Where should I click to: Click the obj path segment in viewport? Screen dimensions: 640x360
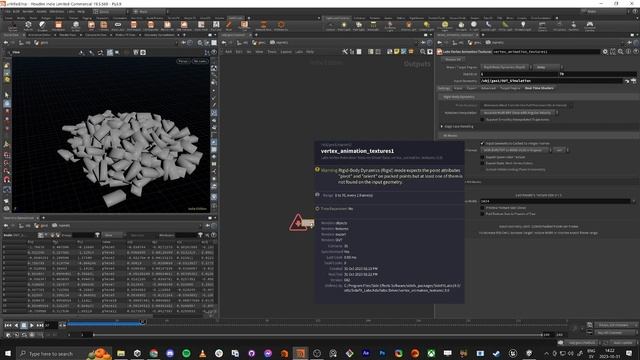pos(24,42)
